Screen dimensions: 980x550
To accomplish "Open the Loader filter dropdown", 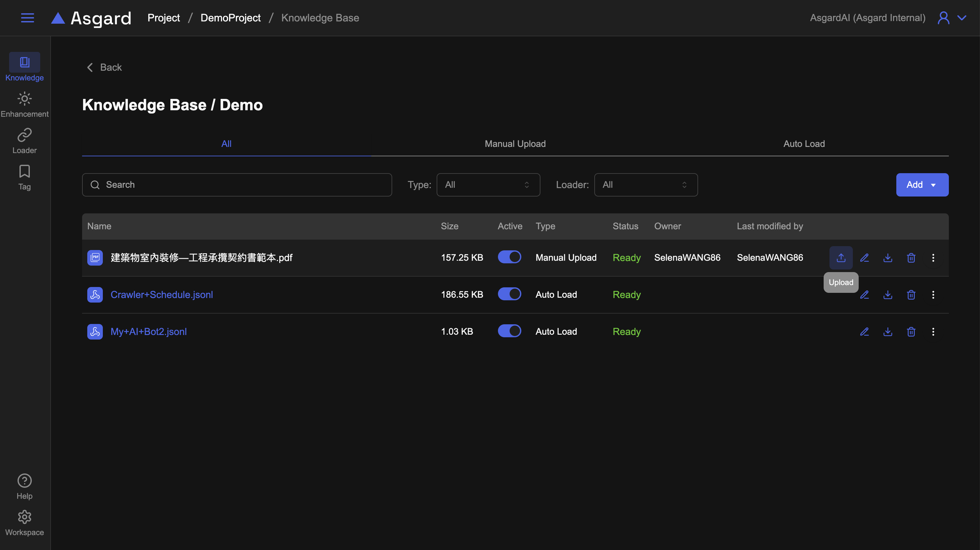I will point(646,185).
